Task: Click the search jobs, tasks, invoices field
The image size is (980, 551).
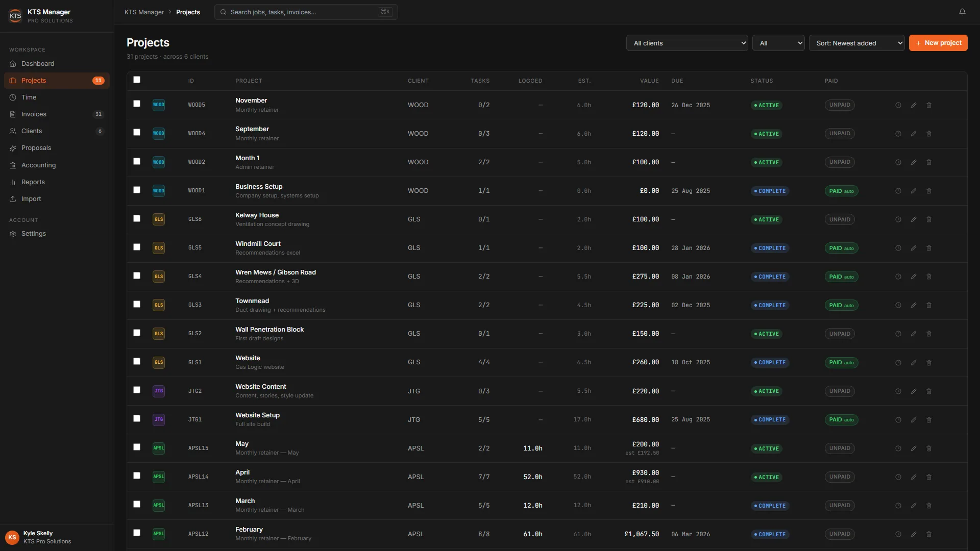Action: coord(306,12)
